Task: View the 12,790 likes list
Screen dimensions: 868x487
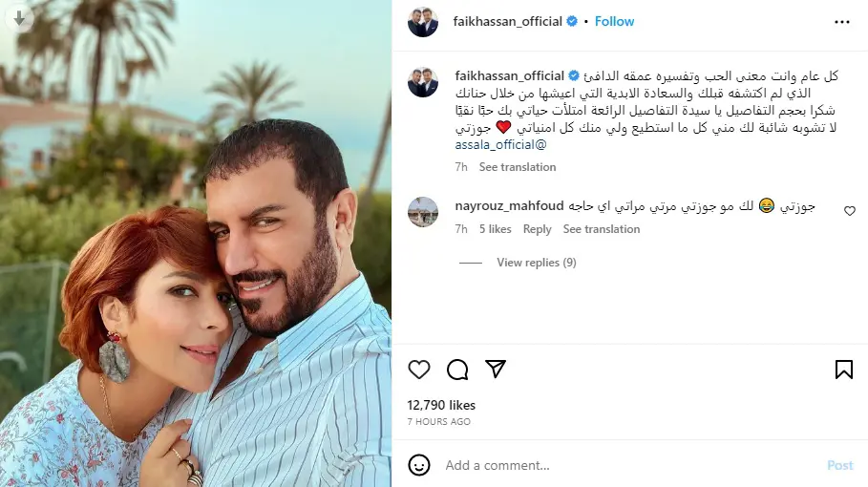Action: 441,405
